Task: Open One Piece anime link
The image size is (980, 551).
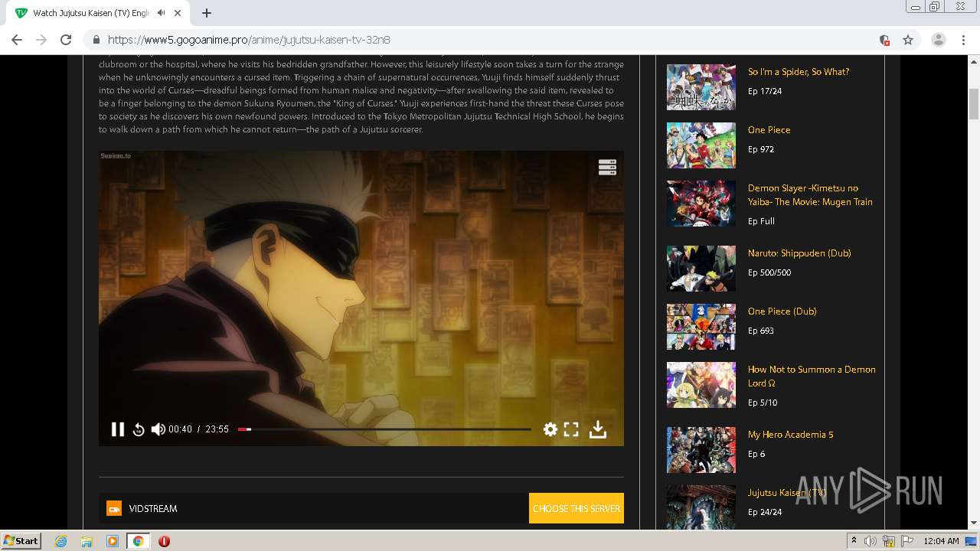Action: point(769,130)
